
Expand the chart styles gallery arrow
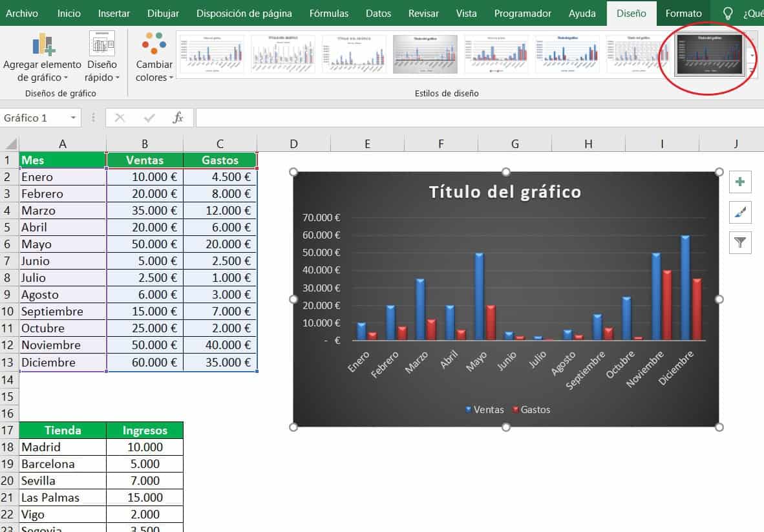[752, 70]
